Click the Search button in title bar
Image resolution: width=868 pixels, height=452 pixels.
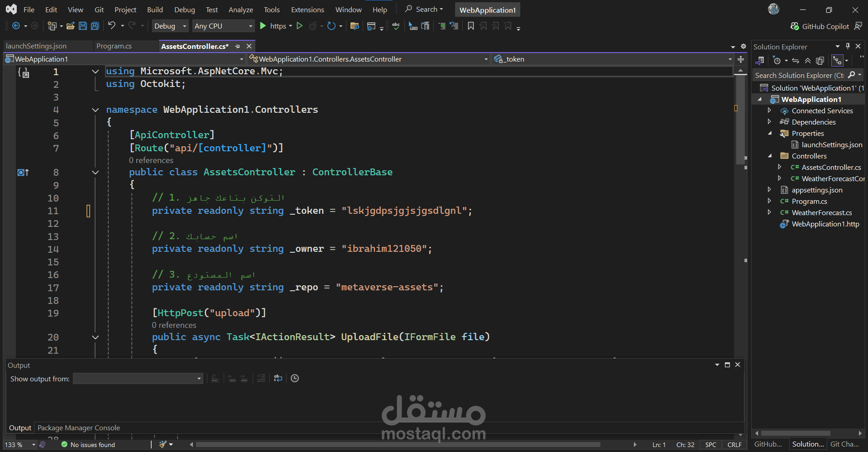[x=424, y=9]
